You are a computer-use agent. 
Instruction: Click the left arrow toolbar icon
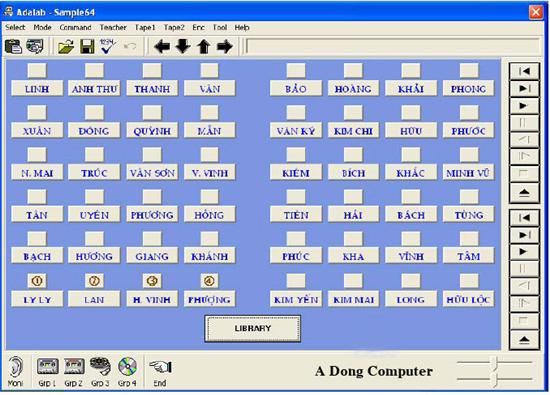[x=162, y=46]
